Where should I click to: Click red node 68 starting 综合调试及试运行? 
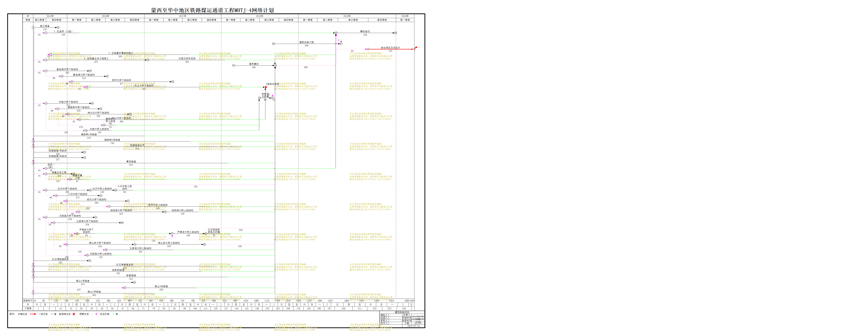point(368,49)
